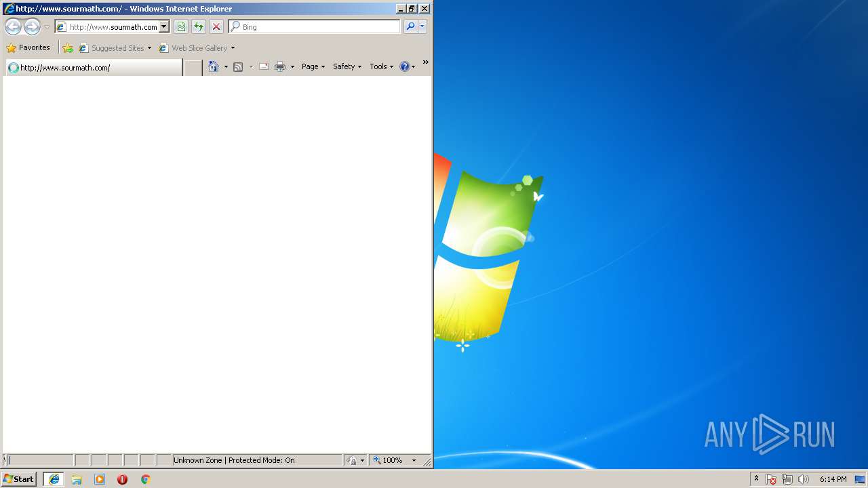The image size is (868, 488).
Task: Print the page with printer icon
Action: click(280, 66)
